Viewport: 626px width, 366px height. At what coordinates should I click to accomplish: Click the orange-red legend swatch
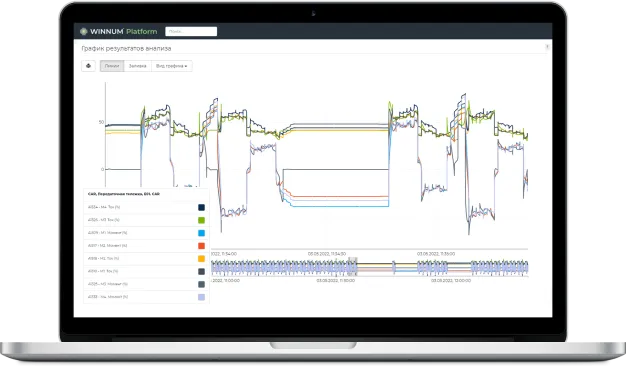click(201, 245)
